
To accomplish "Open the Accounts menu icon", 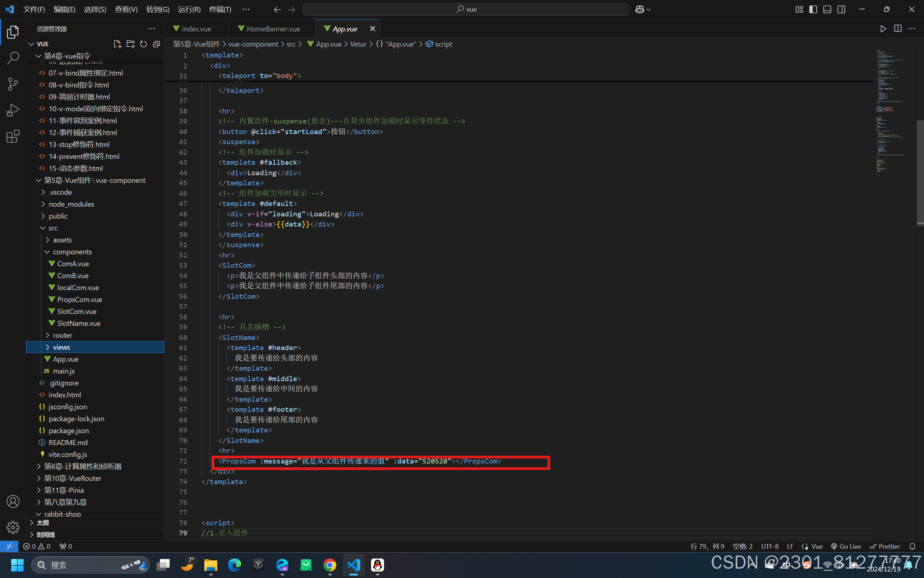I will pyautogui.click(x=13, y=501).
